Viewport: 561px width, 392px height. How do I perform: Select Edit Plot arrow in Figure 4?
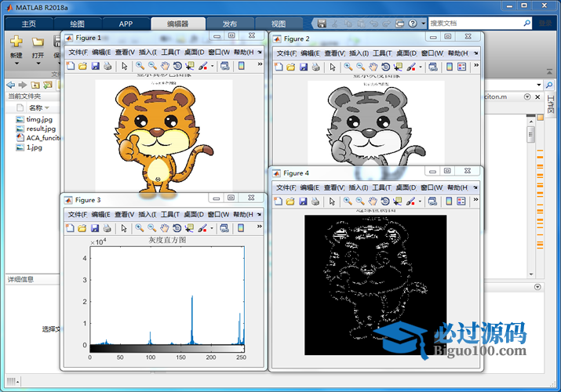[x=332, y=201]
